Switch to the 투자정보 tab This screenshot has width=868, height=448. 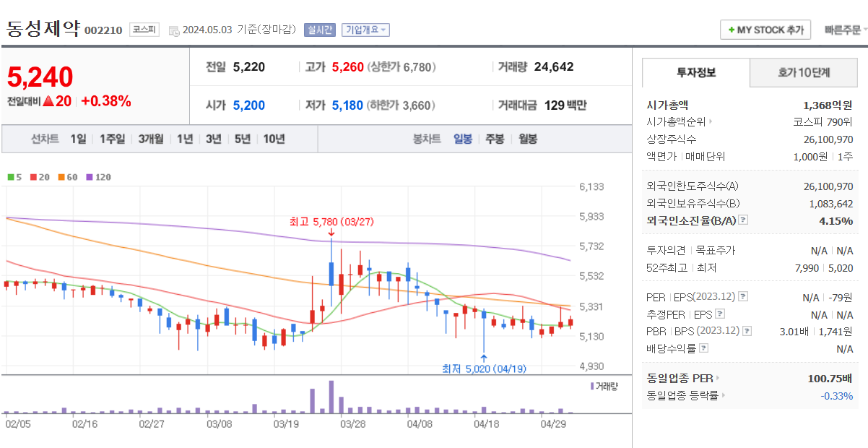pos(696,72)
